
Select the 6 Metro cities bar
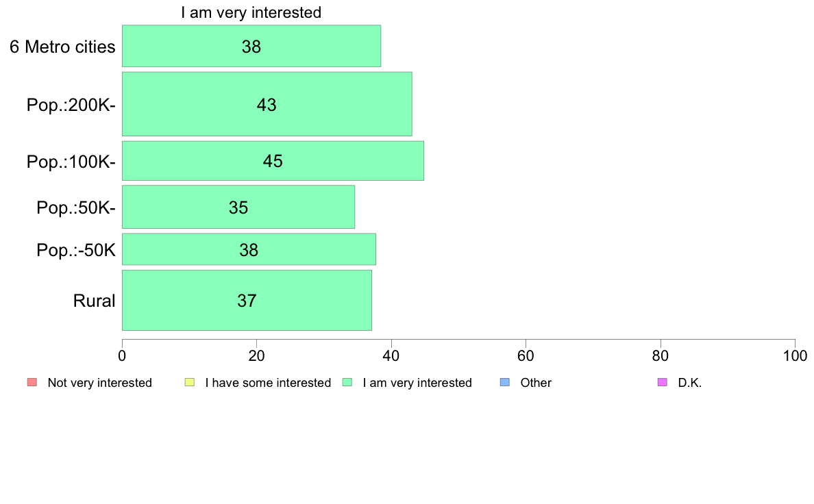(251, 46)
